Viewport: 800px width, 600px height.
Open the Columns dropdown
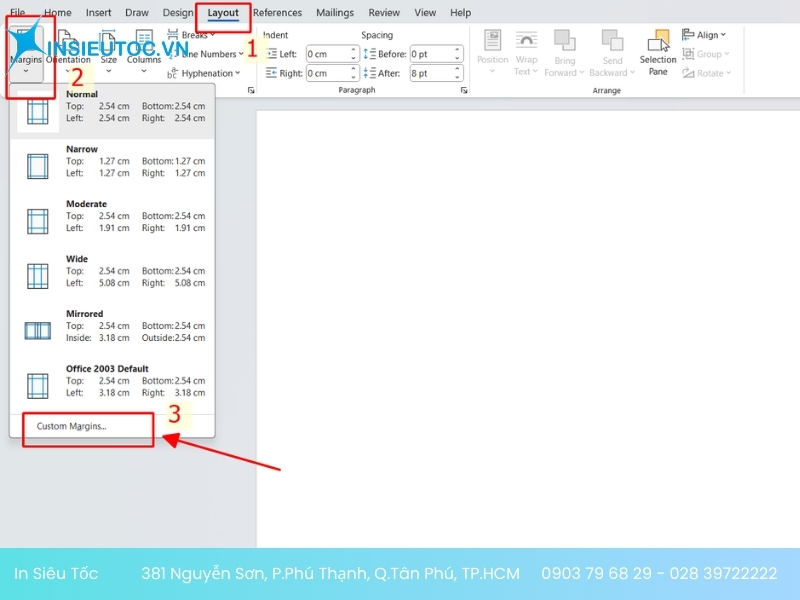tap(143, 60)
